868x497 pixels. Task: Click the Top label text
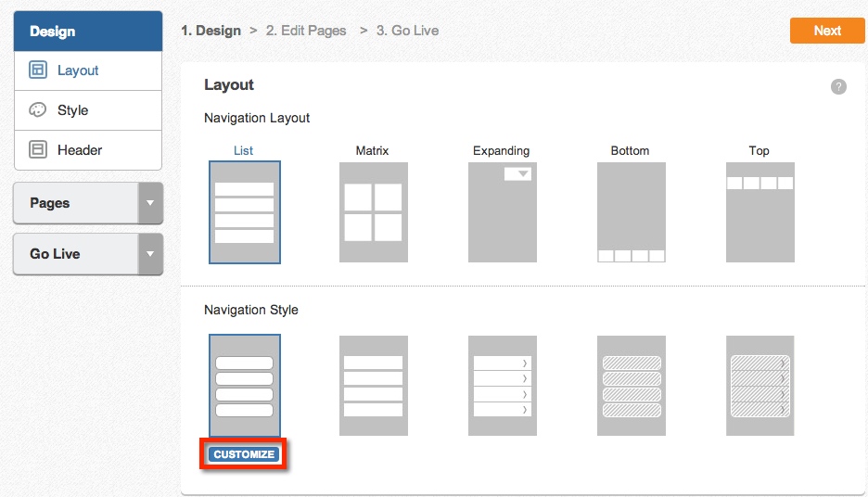pyautogui.click(x=759, y=150)
